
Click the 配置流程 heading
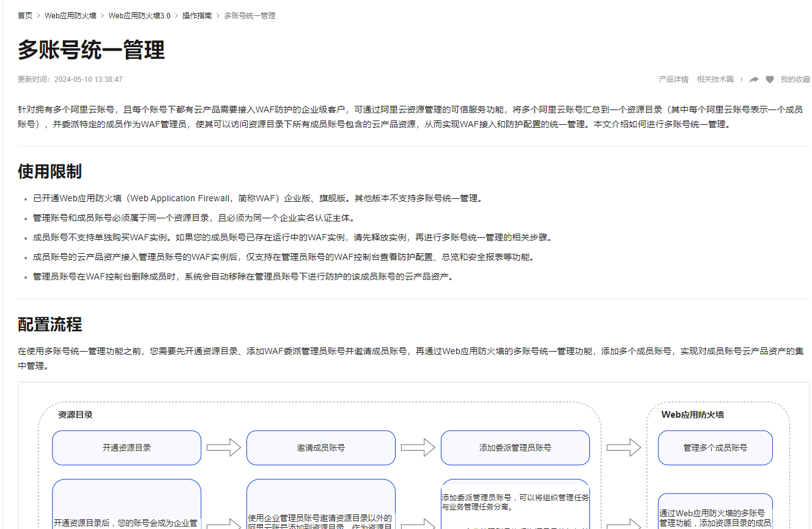[x=50, y=324]
